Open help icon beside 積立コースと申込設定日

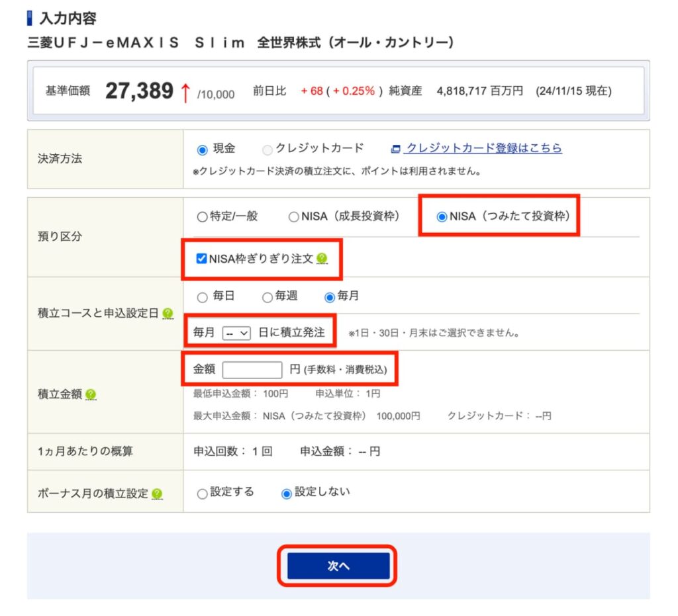click(168, 313)
